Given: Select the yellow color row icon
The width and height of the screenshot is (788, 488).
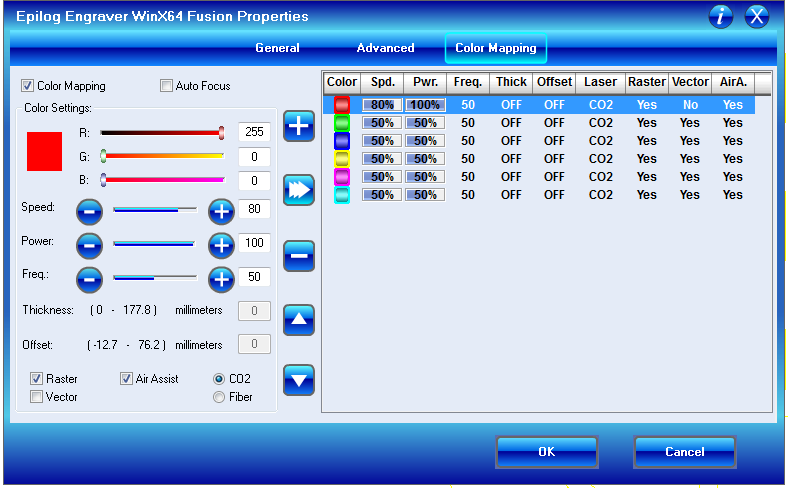Looking at the screenshot, I should [x=342, y=159].
